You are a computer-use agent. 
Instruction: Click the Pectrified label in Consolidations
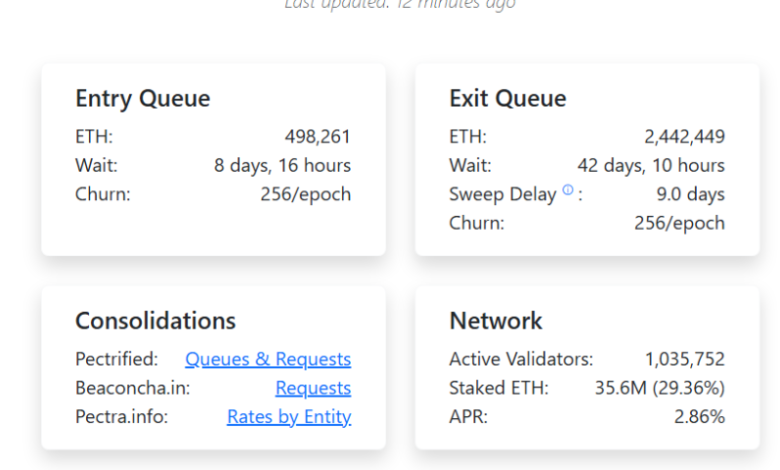coord(116,359)
